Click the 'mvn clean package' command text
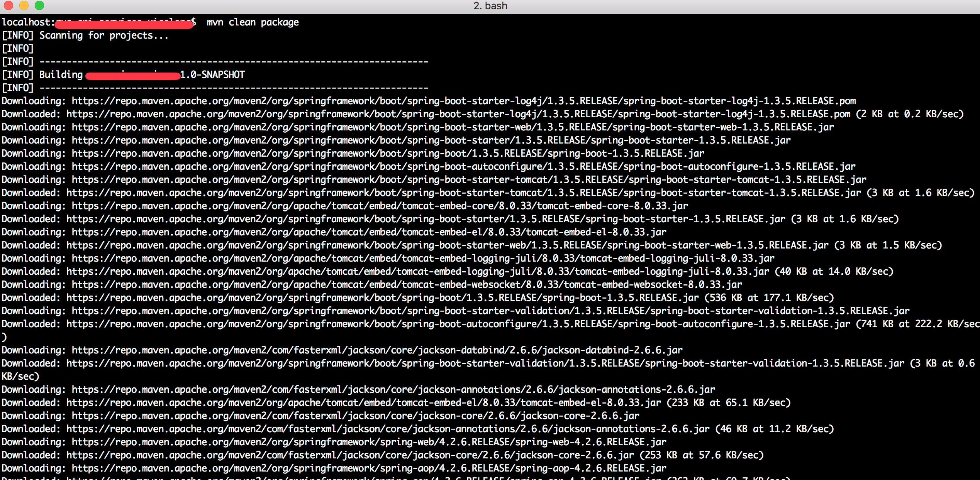 (x=253, y=22)
